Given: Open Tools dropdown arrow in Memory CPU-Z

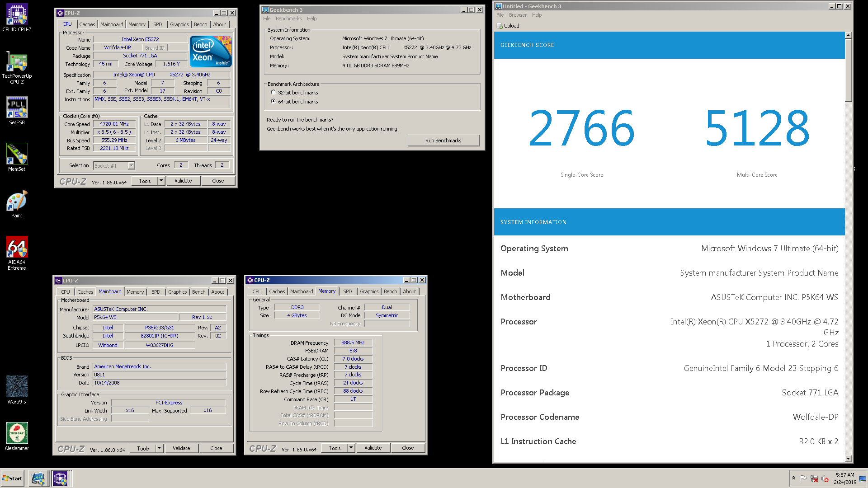Looking at the screenshot, I should (x=351, y=448).
